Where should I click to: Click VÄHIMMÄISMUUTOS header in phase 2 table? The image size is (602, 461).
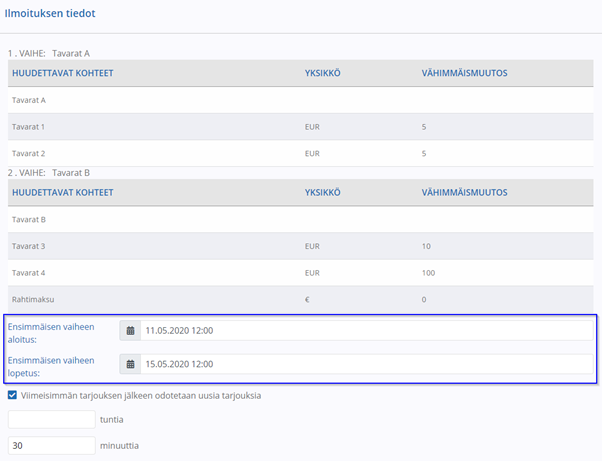(x=465, y=192)
